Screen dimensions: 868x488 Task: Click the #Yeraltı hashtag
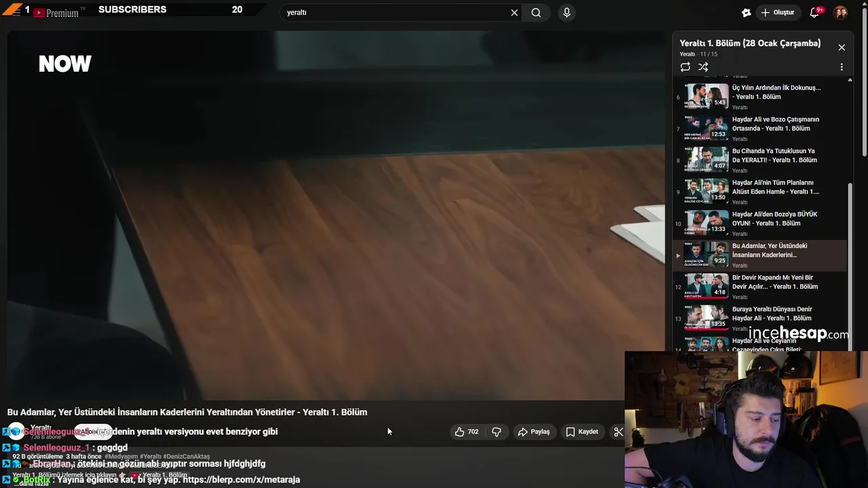click(151, 457)
